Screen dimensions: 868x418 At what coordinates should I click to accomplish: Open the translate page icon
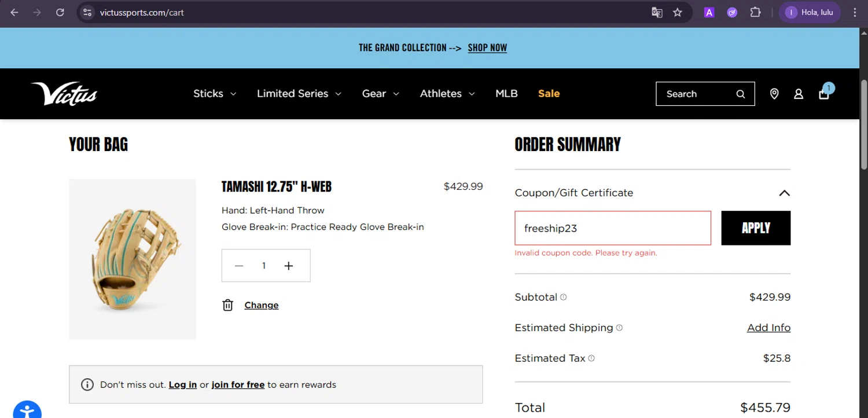(657, 12)
